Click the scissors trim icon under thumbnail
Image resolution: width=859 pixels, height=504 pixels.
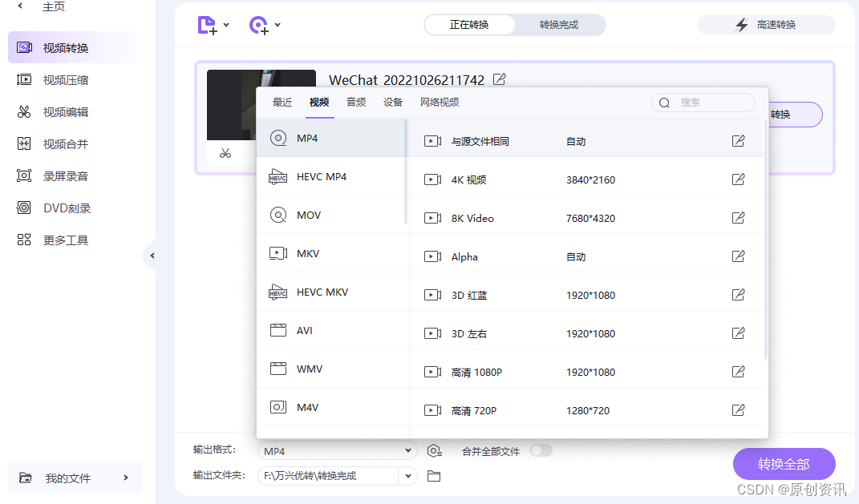225,153
